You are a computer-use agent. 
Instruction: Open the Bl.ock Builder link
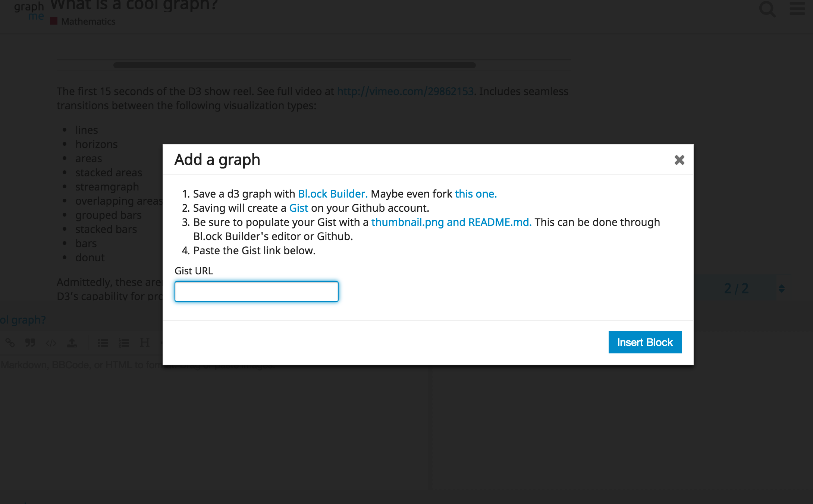(x=333, y=194)
